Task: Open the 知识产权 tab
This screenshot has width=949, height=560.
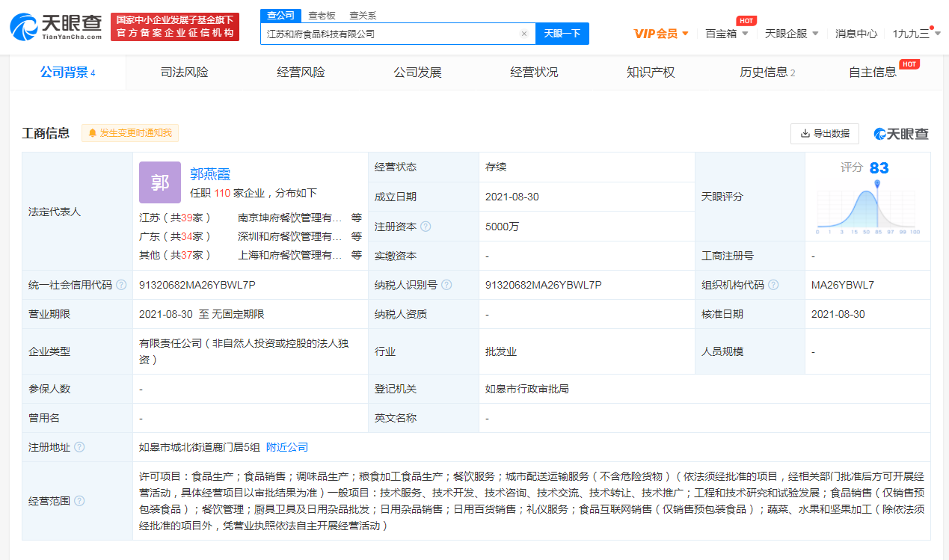Action: (x=651, y=73)
